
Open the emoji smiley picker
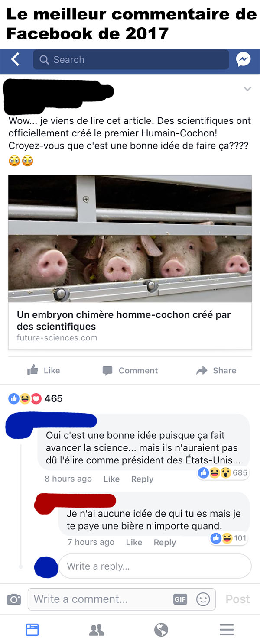[x=203, y=599]
